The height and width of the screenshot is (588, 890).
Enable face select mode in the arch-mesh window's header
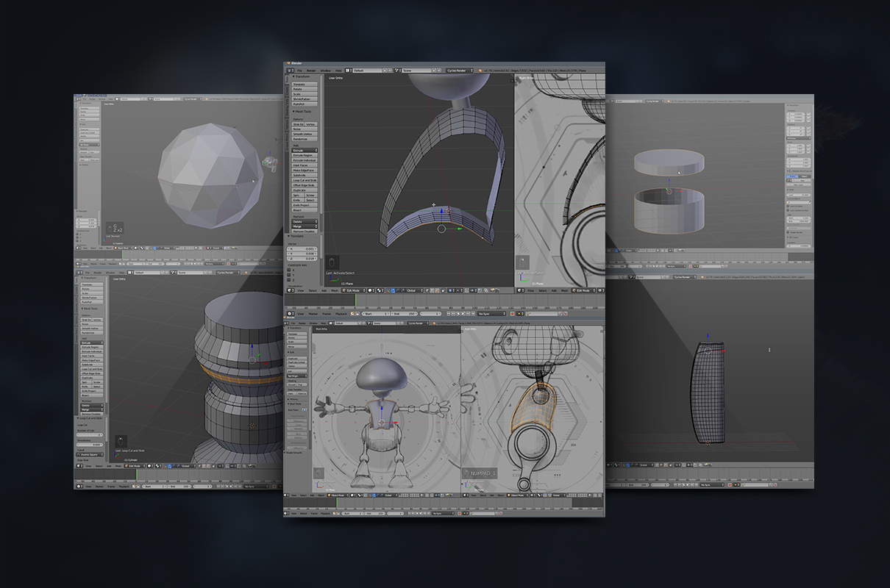(437, 290)
